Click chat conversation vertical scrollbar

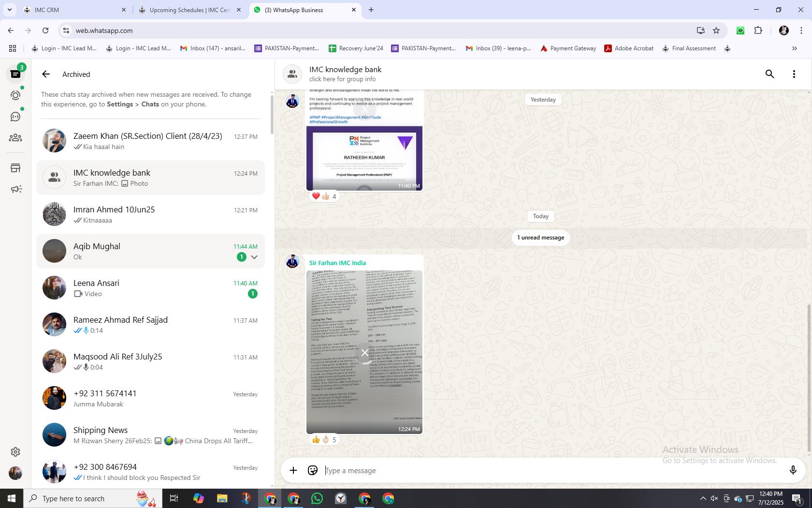pyautogui.click(x=809, y=378)
